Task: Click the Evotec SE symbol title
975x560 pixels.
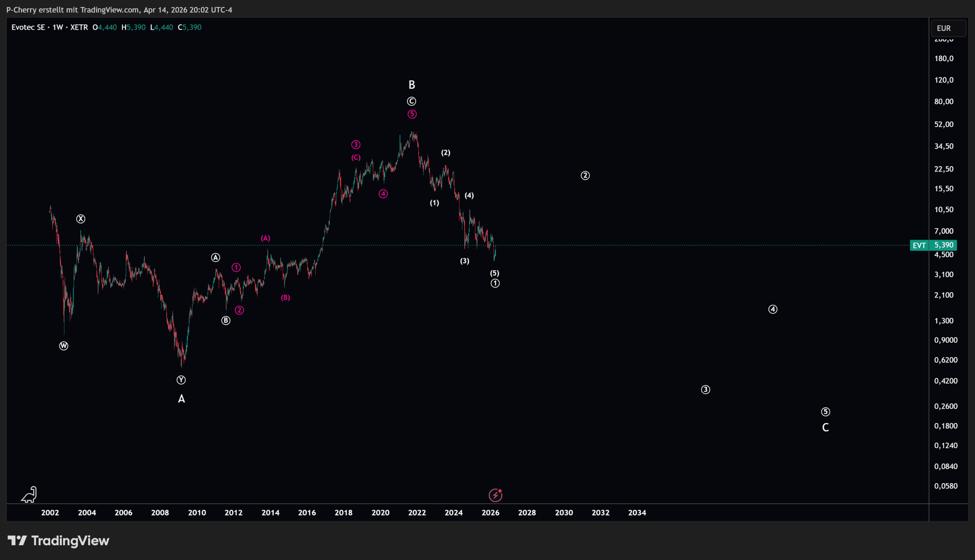Action: click(28, 27)
